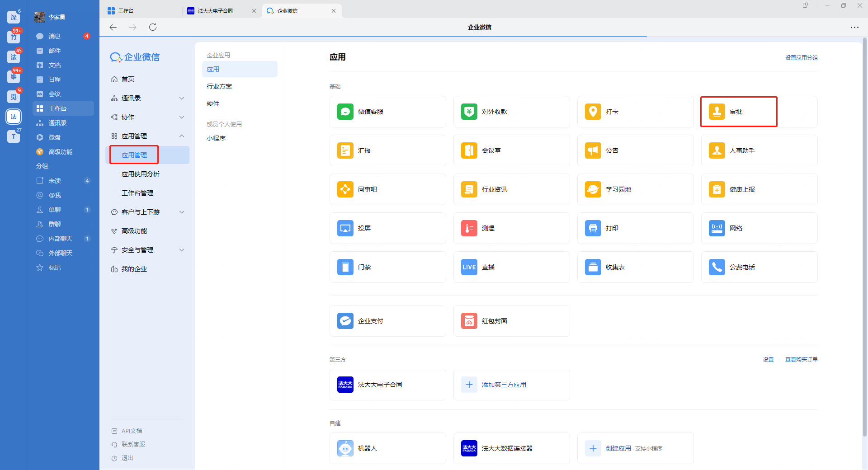Open the 企业支付 app icon

point(345,321)
